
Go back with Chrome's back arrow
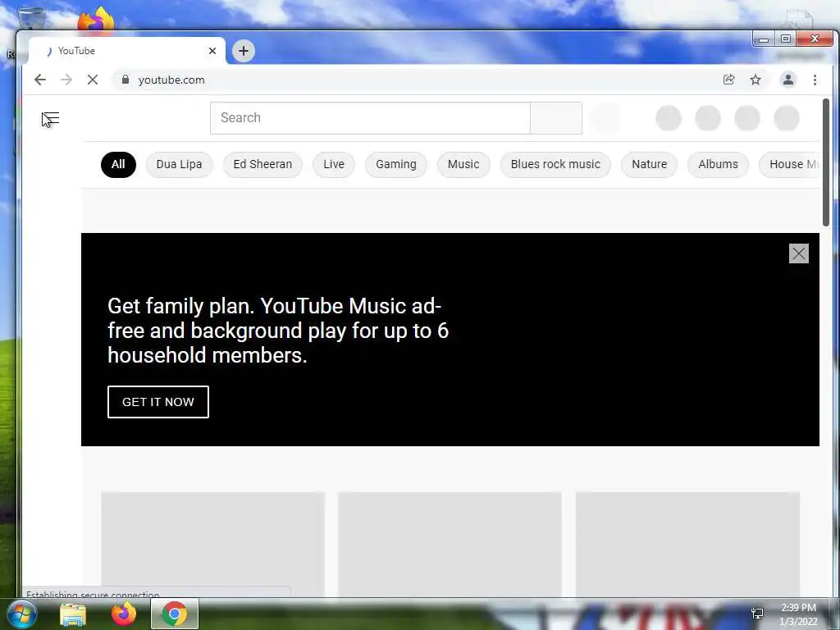[x=40, y=80]
